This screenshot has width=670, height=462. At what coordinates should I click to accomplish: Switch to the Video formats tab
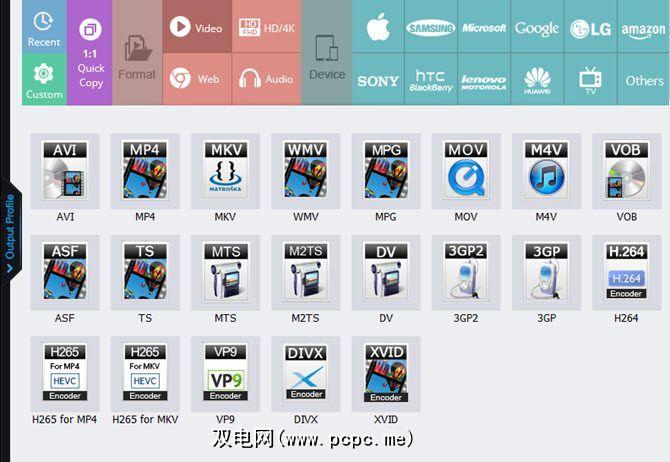pyautogui.click(x=197, y=26)
